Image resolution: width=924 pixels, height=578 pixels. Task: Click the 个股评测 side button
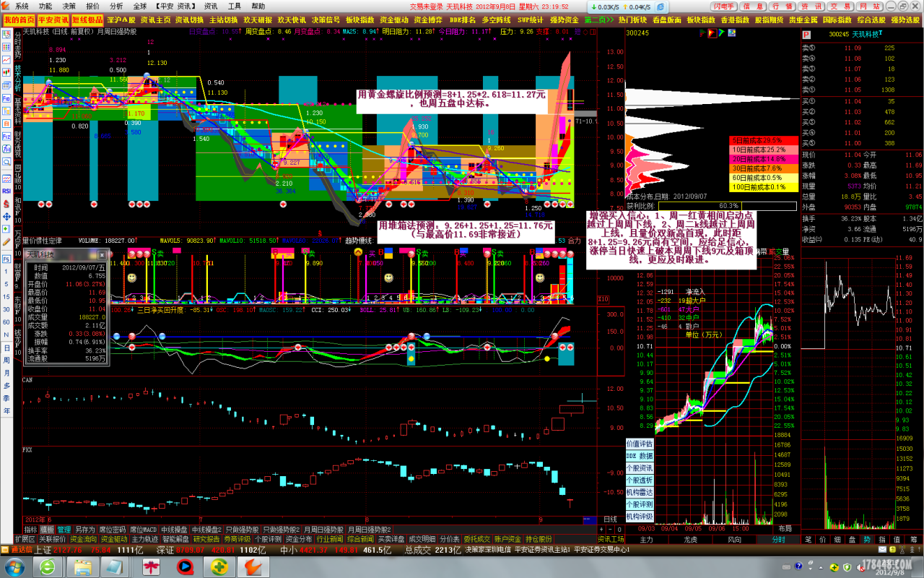pyautogui.click(x=640, y=504)
